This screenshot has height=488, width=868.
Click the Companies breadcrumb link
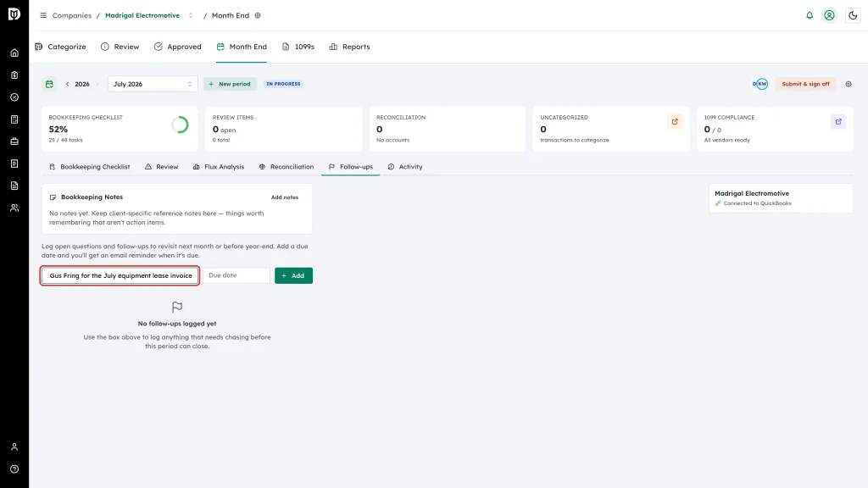(x=72, y=15)
